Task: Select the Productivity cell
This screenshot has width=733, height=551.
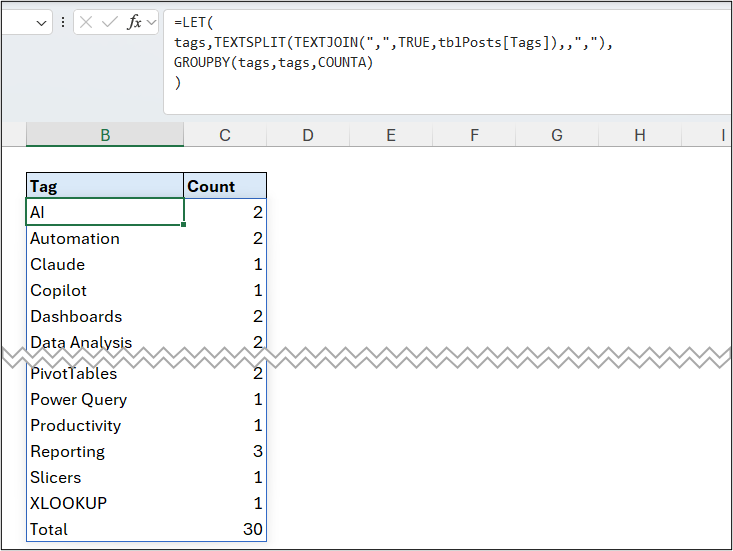Action: tap(105, 426)
